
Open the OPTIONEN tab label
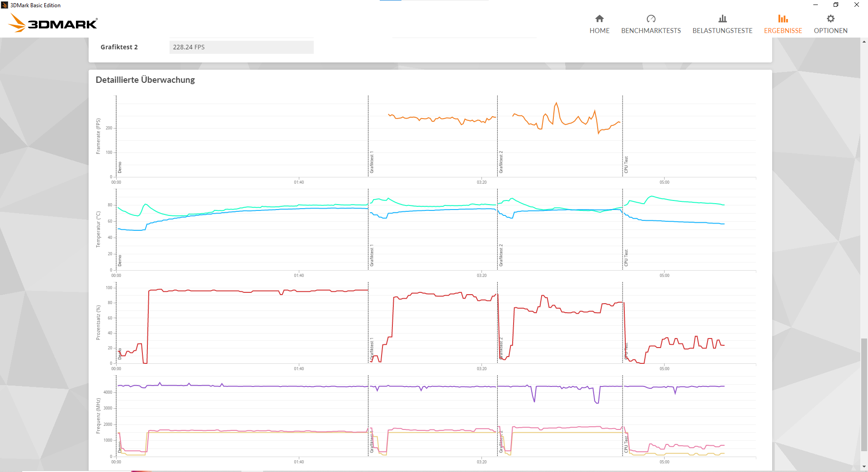[830, 31]
